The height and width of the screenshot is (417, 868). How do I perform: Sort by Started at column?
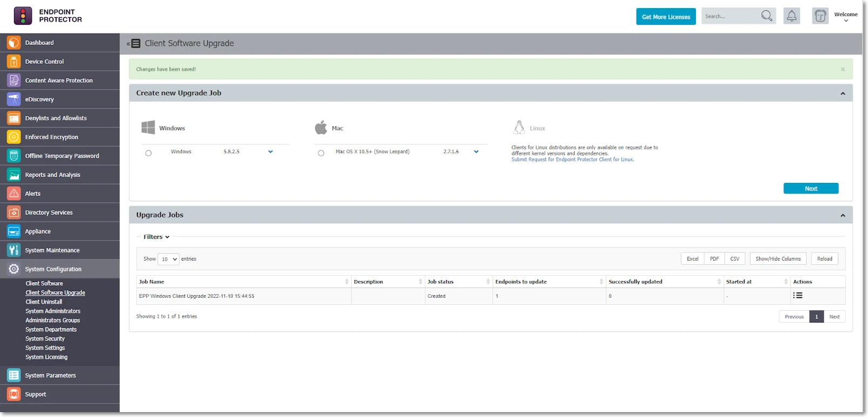[x=757, y=282]
